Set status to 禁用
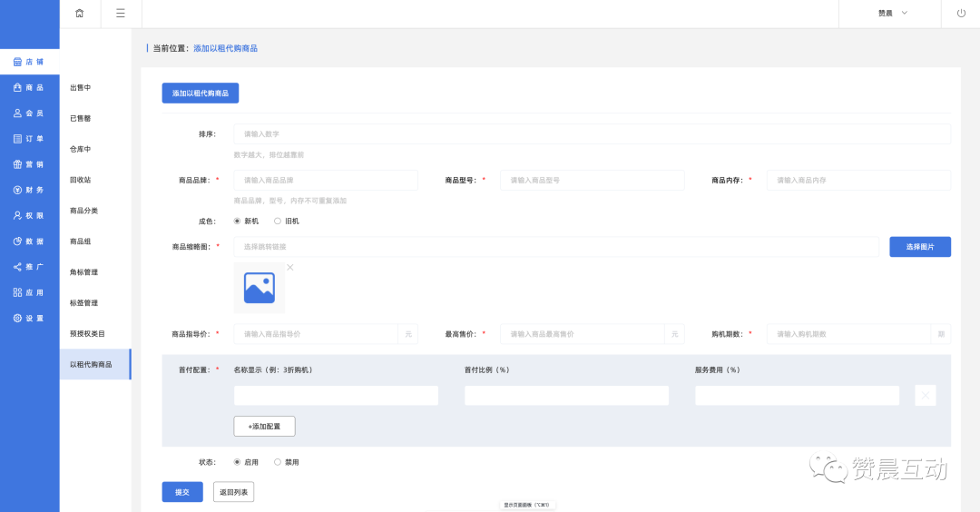Screen dimensions: 980x512 [278, 462]
